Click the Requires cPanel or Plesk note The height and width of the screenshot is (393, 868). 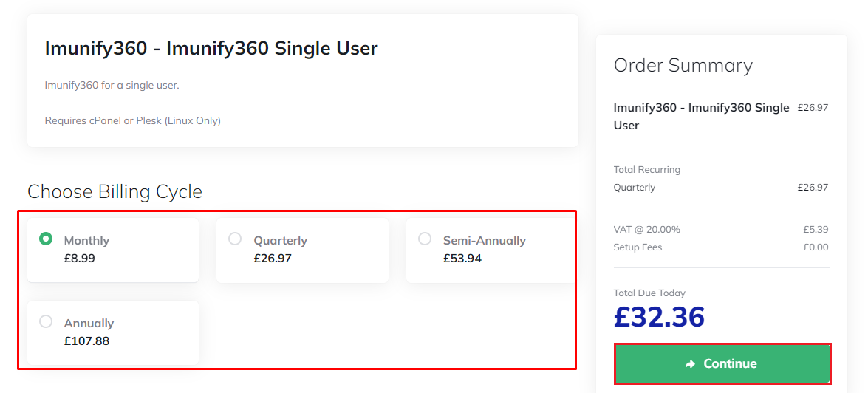pyautogui.click(x=132, y=120)
